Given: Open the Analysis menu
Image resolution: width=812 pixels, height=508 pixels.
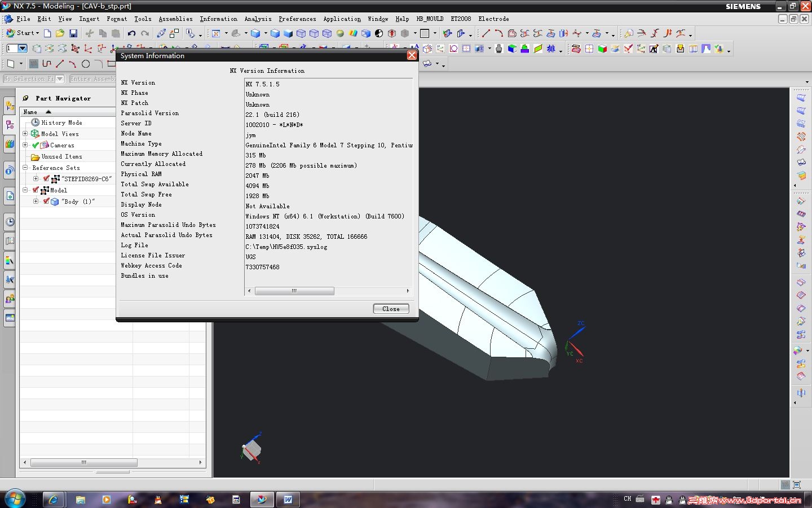Looking at the screenshot, I should point(258,19).
